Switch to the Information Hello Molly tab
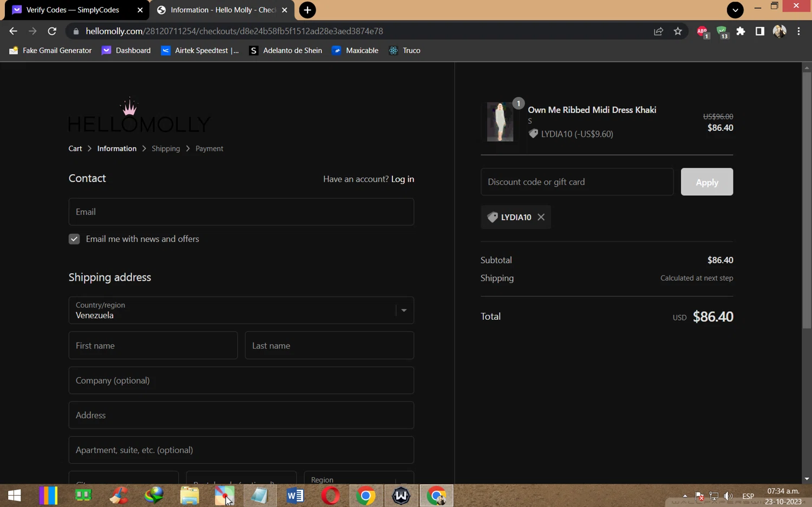Viewport: 812px width, 507px height. (x=222, y=10)
